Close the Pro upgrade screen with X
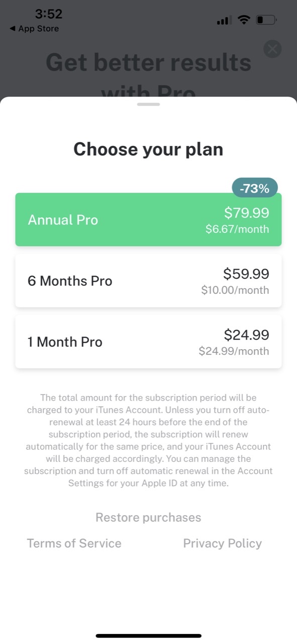 click(272, 49)
